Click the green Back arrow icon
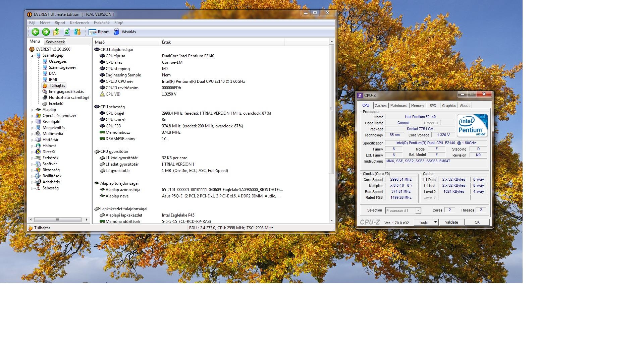Image resolution: width=644 pixels, height=362 pixels. tap(35, 32)
